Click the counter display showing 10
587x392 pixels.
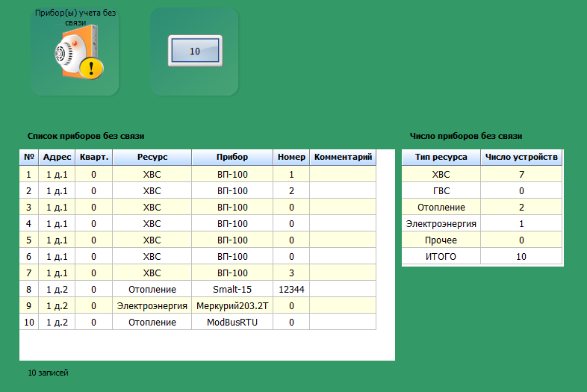tap(194, 52)
